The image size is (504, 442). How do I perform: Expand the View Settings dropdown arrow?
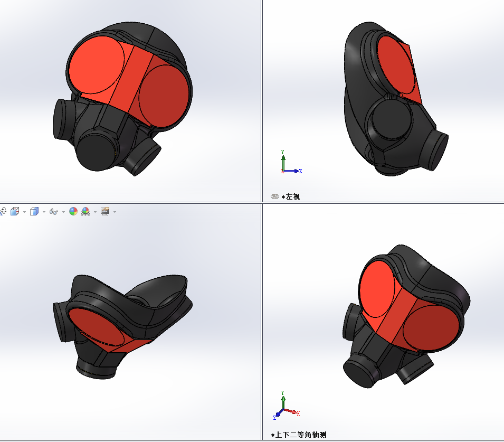tap(115, 212)
